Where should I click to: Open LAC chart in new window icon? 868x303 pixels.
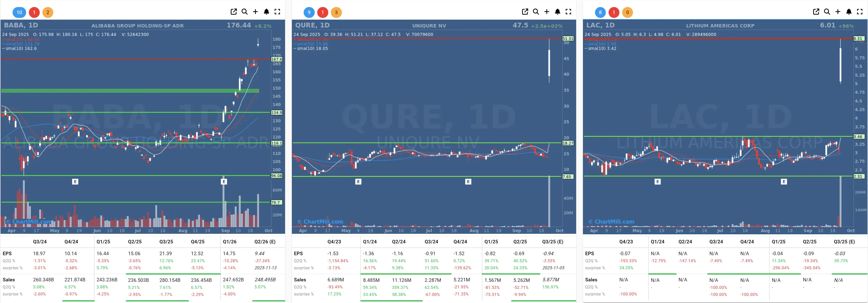coord(816,12)
